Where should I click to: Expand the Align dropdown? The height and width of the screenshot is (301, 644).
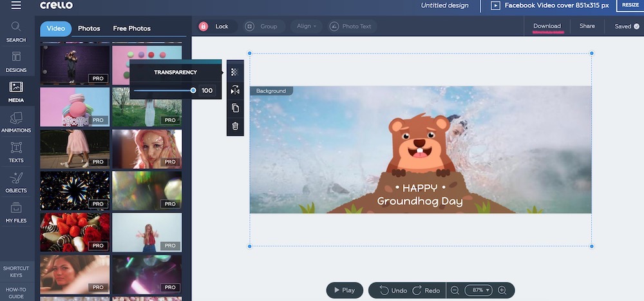click(x=307, y=26)
